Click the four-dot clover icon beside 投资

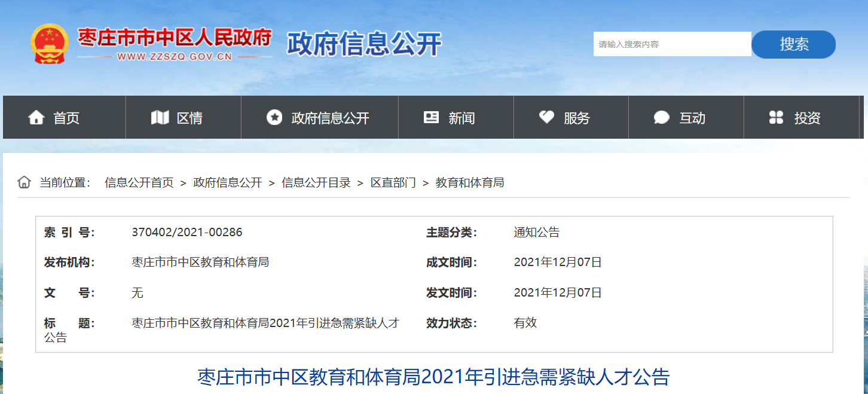click(x=776, y=117)
